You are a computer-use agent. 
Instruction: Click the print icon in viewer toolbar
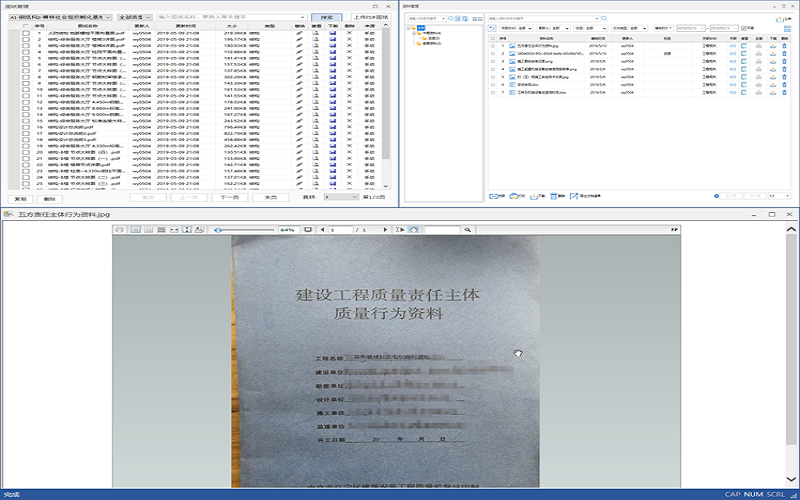(120, 230)
